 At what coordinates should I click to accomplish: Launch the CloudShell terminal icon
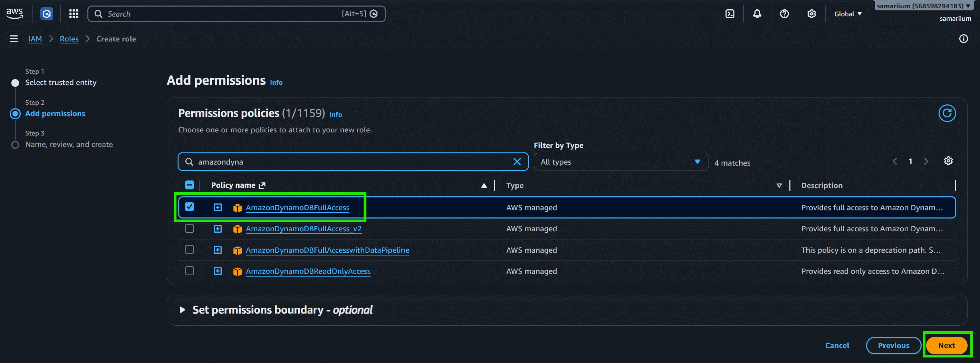click(730, 14)
